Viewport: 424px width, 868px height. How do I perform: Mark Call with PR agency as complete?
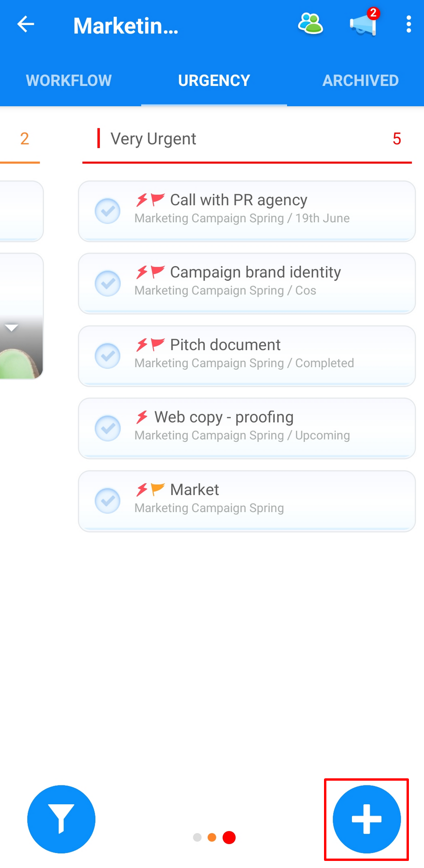coord(108,211)
